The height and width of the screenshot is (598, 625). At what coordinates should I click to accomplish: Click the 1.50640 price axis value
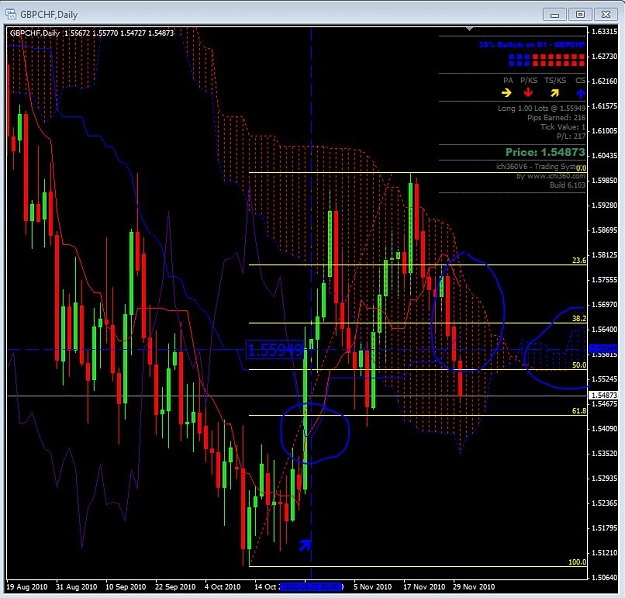[604, 577]
